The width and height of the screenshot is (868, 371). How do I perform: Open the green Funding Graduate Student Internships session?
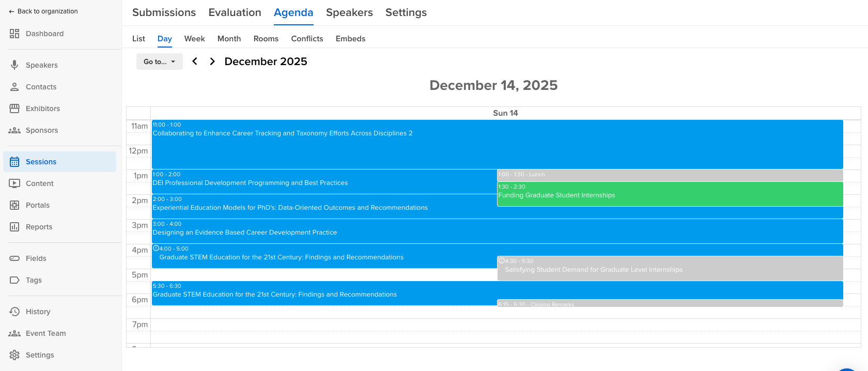coord(670,195)
